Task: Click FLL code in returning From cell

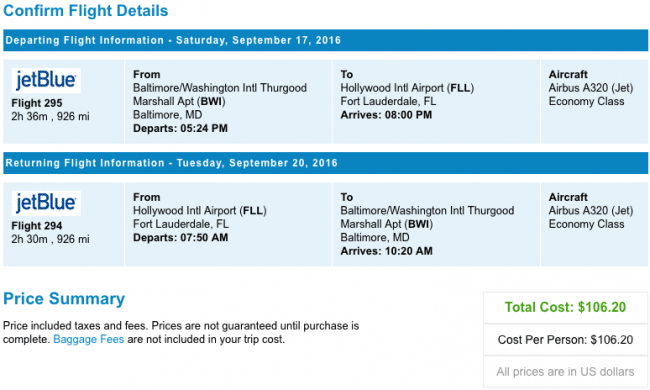Action: tap(252, 211)
